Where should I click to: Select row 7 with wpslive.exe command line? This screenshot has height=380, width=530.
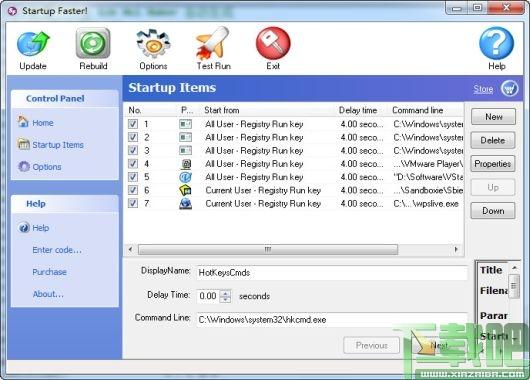293,204
